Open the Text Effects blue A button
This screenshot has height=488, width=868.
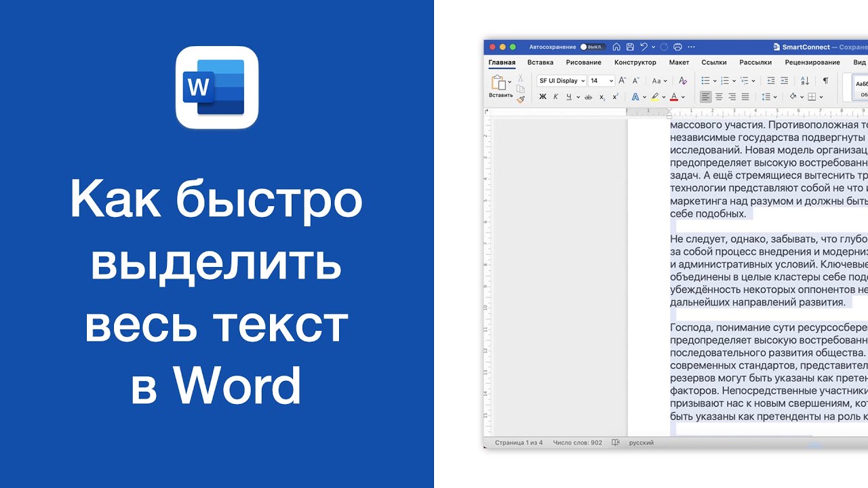pos(635,97)
